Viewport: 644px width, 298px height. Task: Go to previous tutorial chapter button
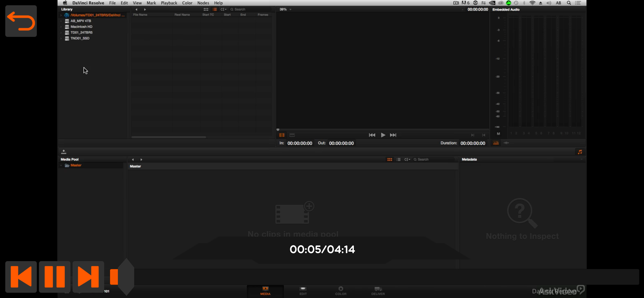click(21, 276)
